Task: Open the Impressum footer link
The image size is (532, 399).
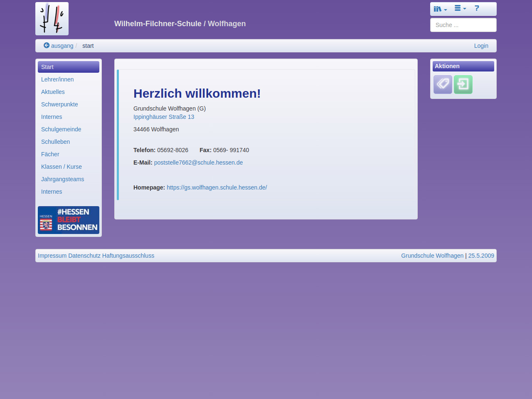Action: [52, 256]
